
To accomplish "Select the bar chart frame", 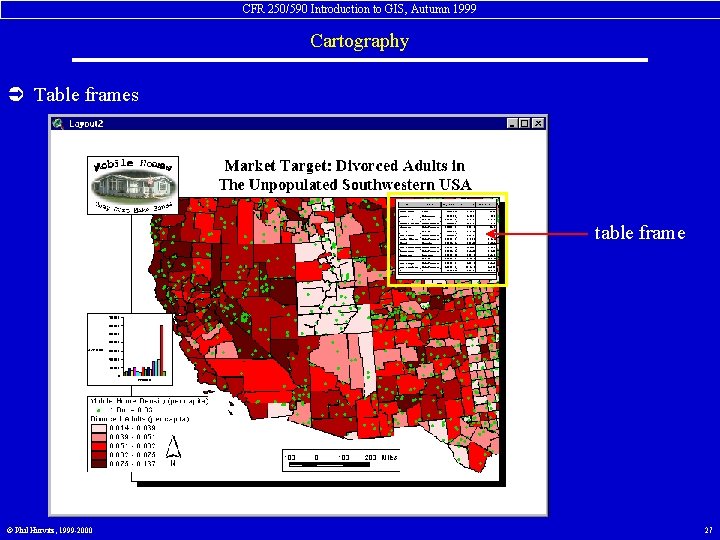I will pyautogui.click(x=130, y=349).
